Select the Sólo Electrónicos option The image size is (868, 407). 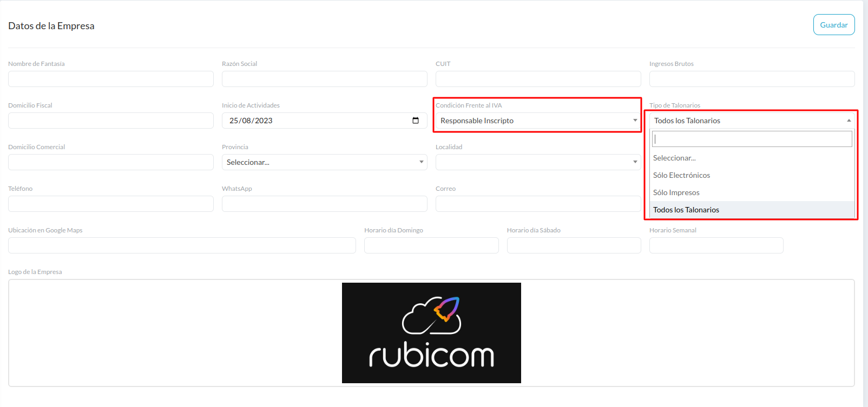tap(681, 175)
